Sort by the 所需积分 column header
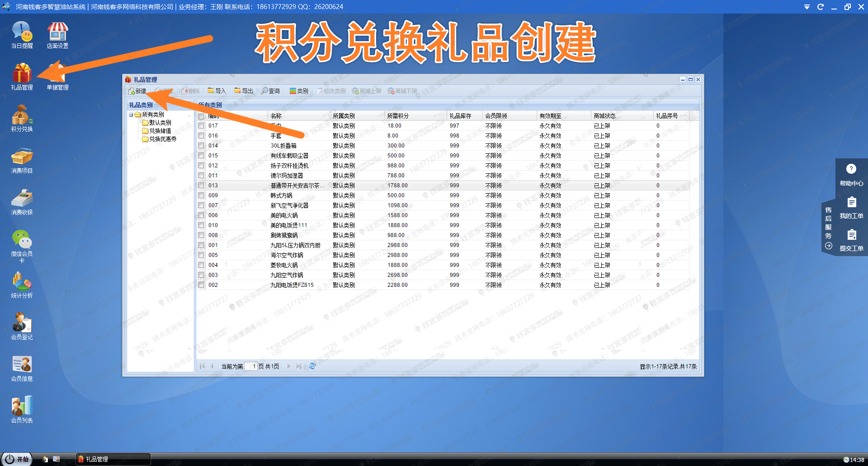The height and width of the screenshot is (466, 868). tap(415, 116)
